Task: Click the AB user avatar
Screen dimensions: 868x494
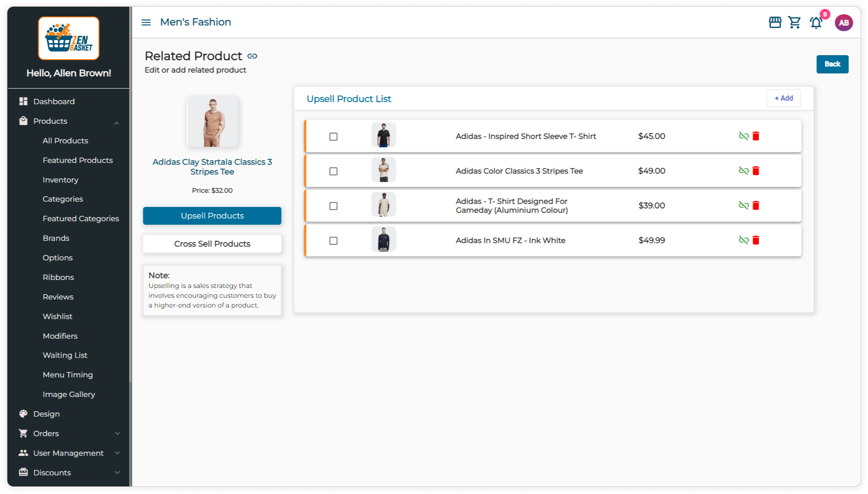Action: (844, 23)
